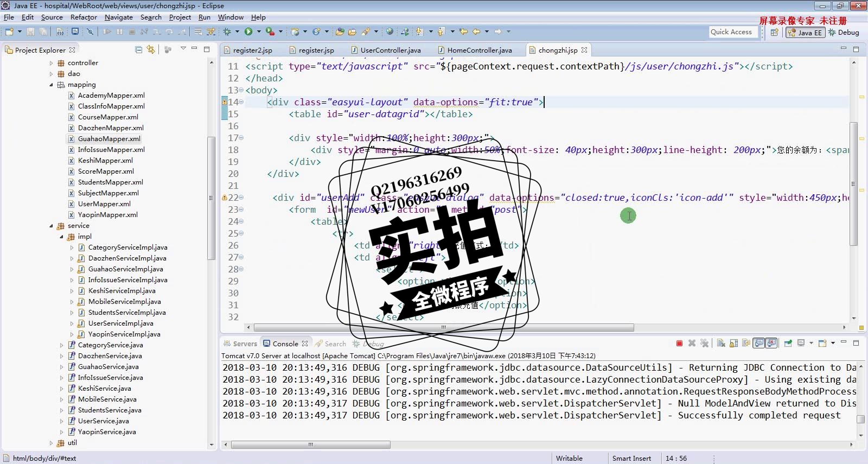Open Project Explorer view menu triangle
This screenshot has width=868, height=464.
click(x=183, y=49)
